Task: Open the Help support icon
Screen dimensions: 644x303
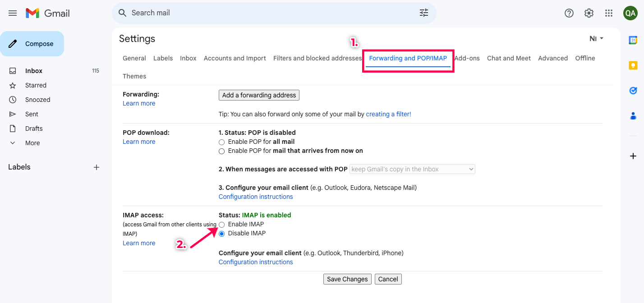Action: (x=569, y=13)
